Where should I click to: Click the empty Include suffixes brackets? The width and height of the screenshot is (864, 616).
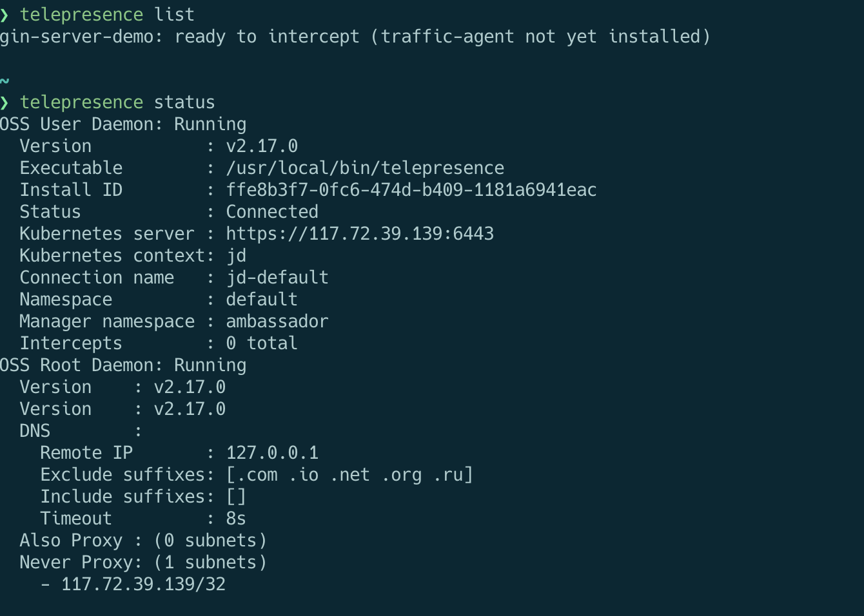[x=236, y=497]
